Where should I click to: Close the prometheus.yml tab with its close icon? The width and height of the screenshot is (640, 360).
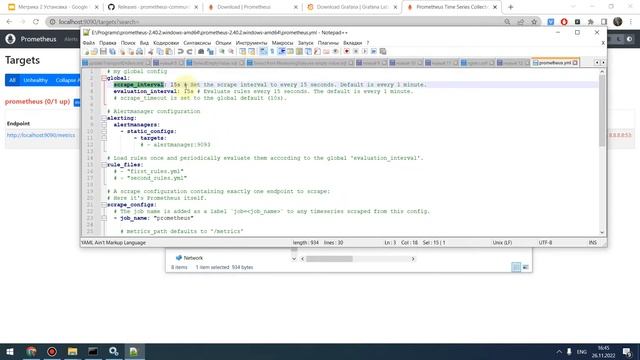[575, 62]
